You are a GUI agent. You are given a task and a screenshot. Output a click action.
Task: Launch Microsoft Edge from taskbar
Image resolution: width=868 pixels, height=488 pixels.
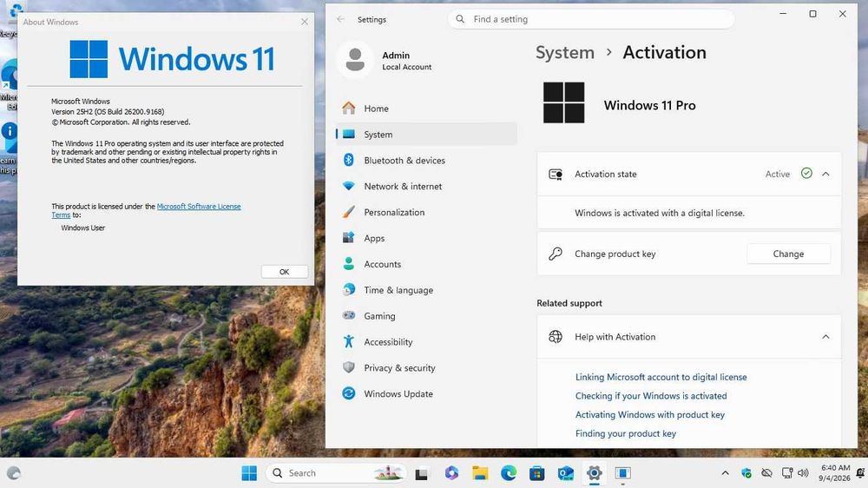click(x=509, y=473)
